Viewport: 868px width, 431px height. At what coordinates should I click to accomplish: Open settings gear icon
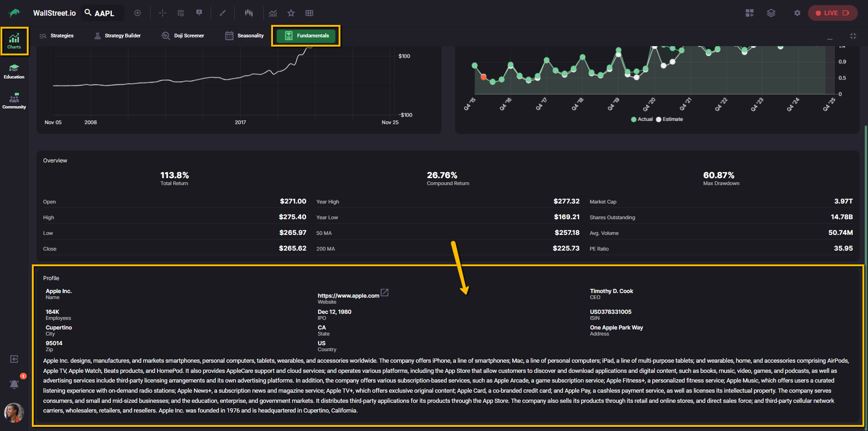coord(797,13)
